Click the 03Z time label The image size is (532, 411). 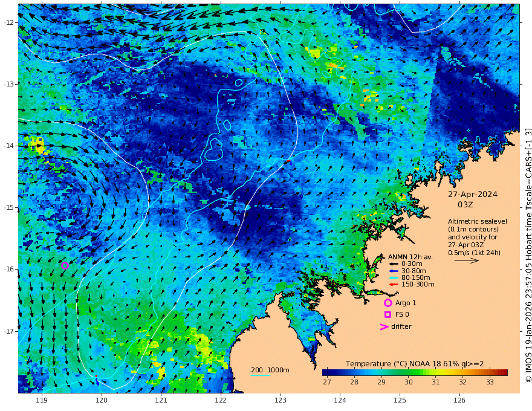[465, 205]
